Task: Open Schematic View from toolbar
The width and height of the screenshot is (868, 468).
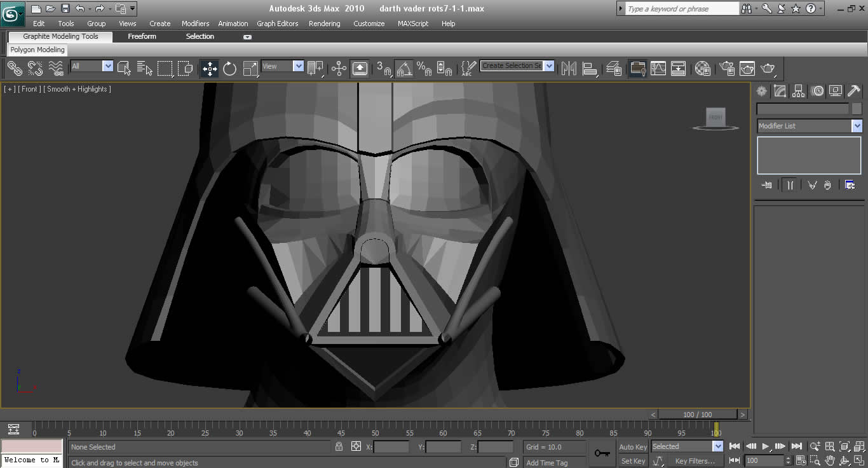Action: click(679, 68)
